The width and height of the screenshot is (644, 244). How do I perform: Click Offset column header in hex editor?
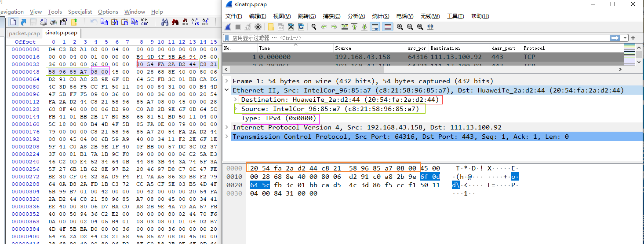25,42
